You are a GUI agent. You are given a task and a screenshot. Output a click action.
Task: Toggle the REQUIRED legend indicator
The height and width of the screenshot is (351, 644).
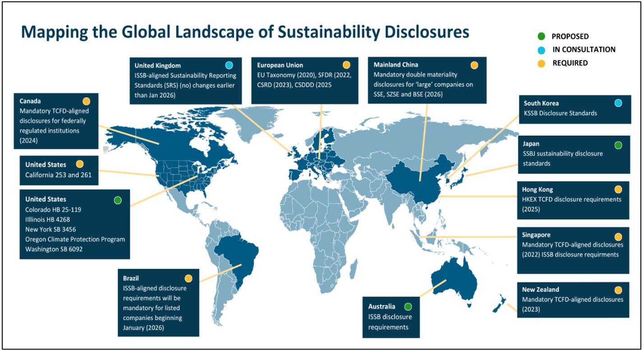(540, 63)
